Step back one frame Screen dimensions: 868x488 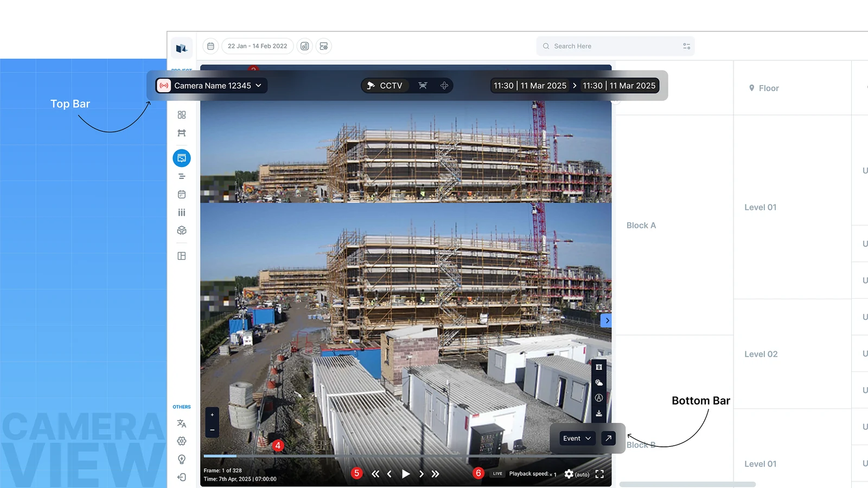coord(390,474)
